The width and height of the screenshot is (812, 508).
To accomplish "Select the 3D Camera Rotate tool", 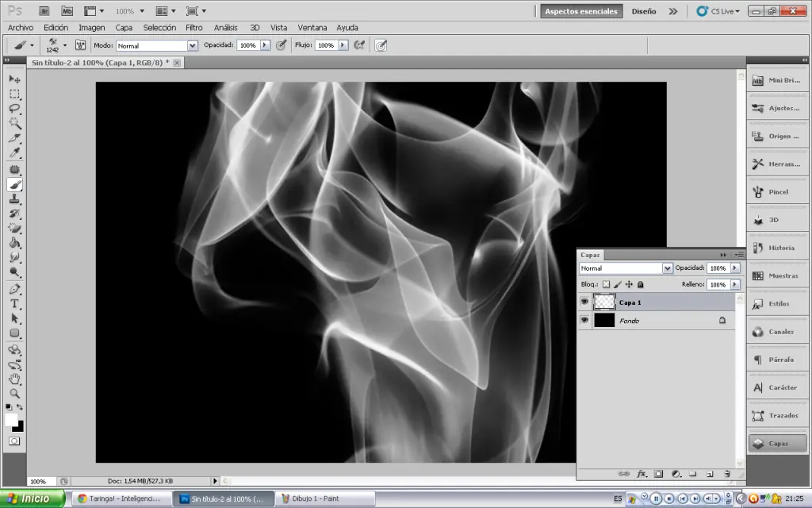I will 14,365.
